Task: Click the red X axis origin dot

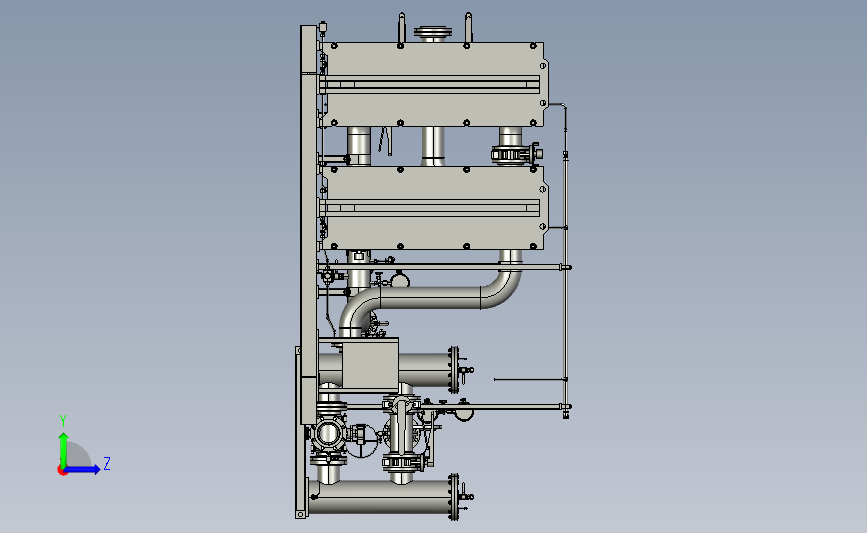Action: pos(62,471)
